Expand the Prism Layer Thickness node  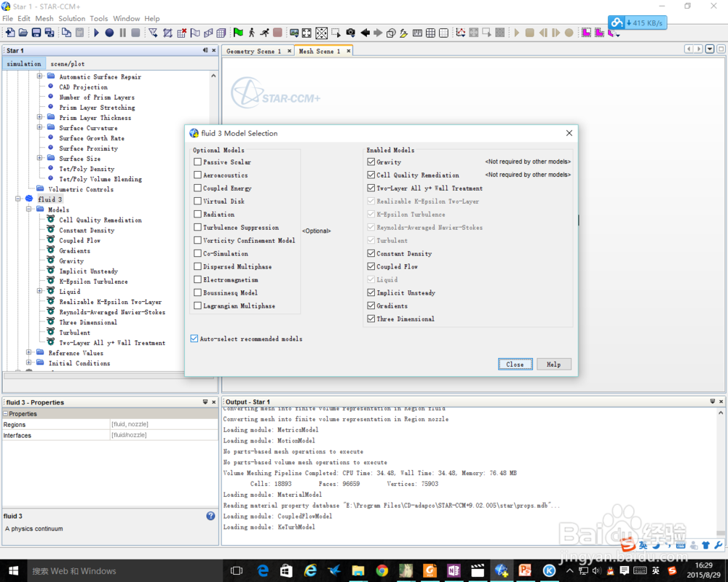click(39, 116)
